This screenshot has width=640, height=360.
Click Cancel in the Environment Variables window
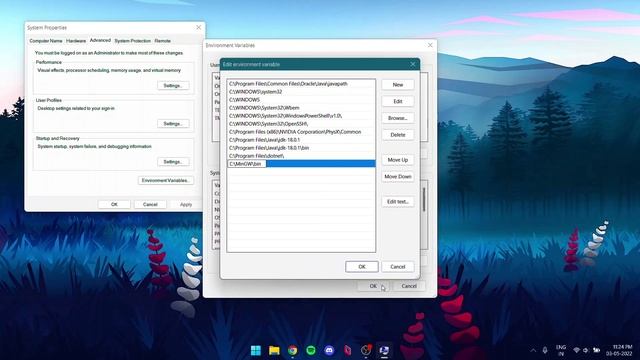click(409, 286)
